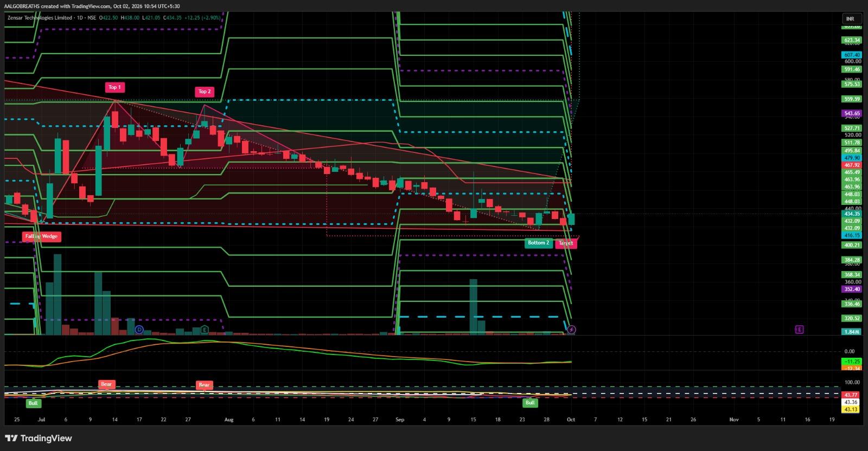The width and height of the screenshot is (868, 451).
Task: Click the current price label 434.35 on axis
Action: (x=852, y=214)
